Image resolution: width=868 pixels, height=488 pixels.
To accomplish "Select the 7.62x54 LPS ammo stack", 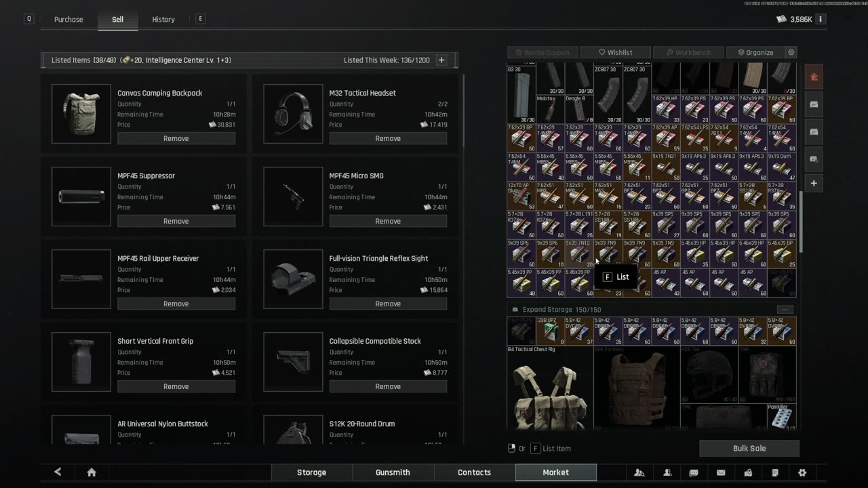I will click(x=695, y=138).
